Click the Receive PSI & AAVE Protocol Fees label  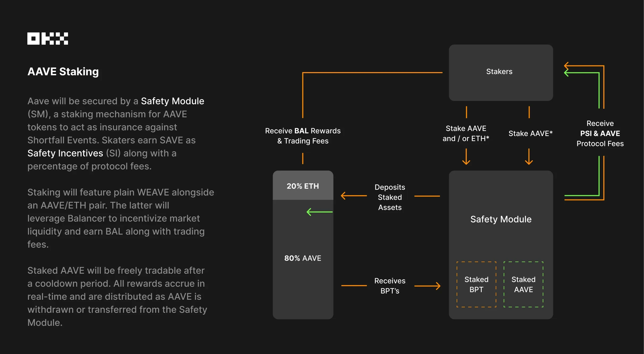(x=600, y=134)
